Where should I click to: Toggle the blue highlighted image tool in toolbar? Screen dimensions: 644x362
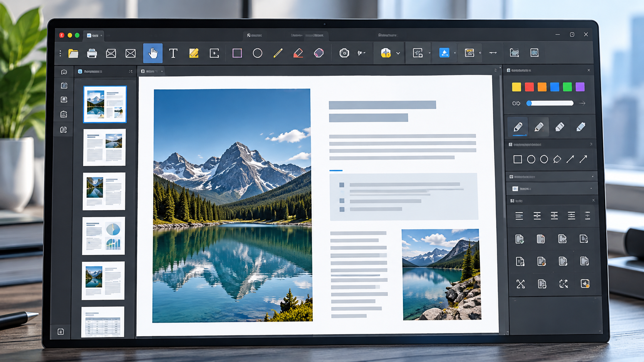point(444,53)
